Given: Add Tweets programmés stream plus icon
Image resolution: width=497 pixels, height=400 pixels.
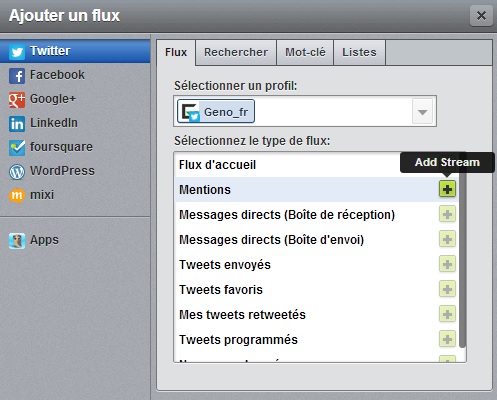Looking at the screenshot, I should 447,339.
